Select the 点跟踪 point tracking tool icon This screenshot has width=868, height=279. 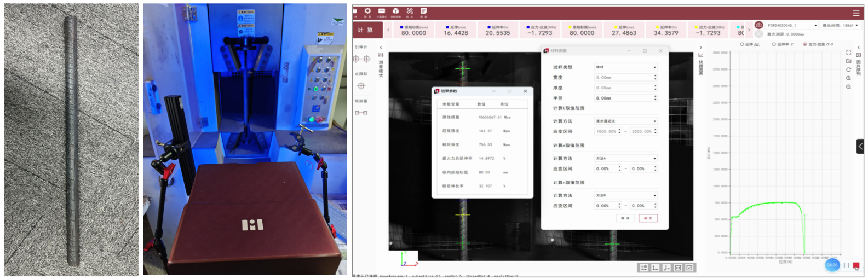tap(361, 85)
